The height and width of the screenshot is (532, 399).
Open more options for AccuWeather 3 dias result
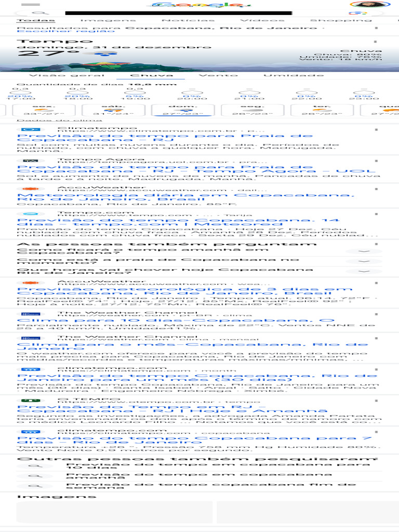click(x=376, y=283)
